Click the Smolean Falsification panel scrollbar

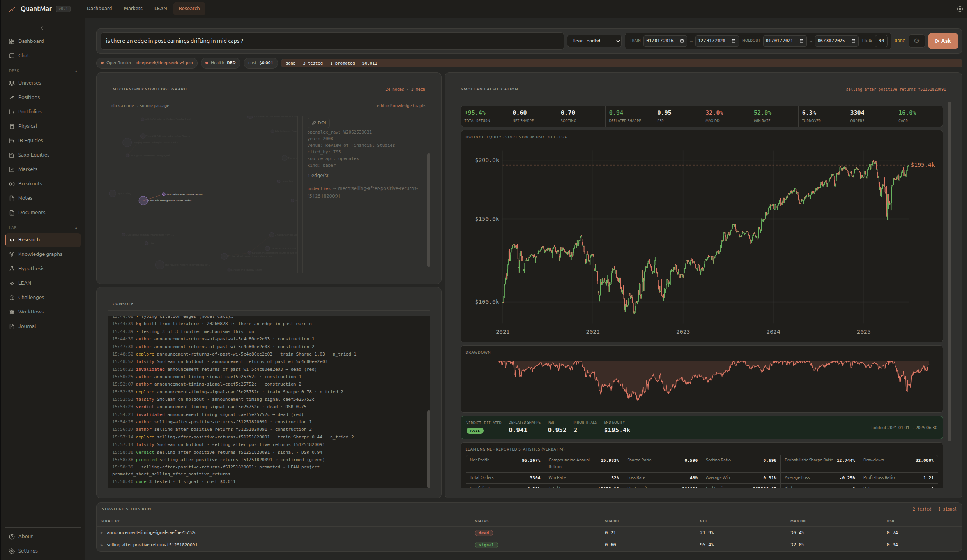[x=949, y=271]
